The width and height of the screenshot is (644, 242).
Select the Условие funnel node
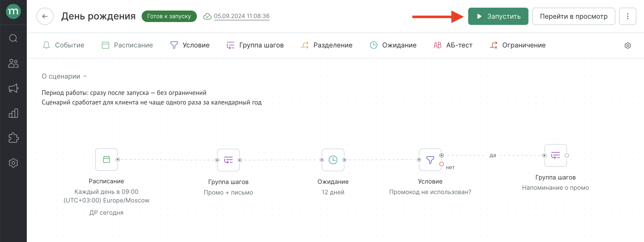click(430, 160)
